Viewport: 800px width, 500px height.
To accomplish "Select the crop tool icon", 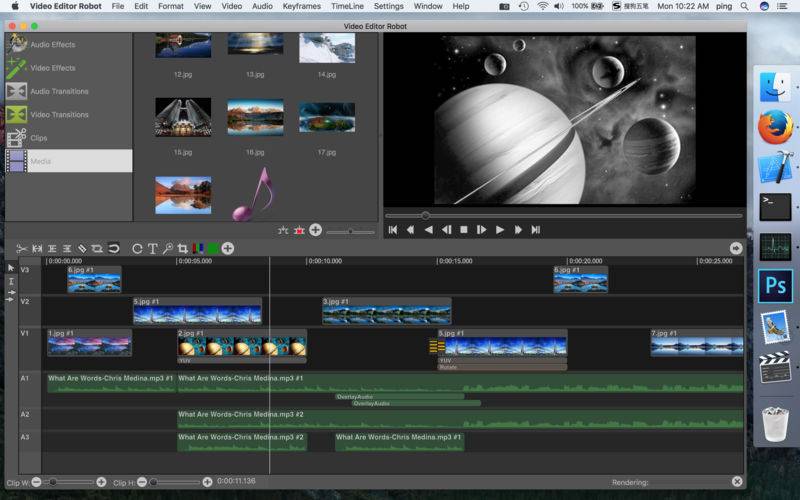I will [182, 248].
